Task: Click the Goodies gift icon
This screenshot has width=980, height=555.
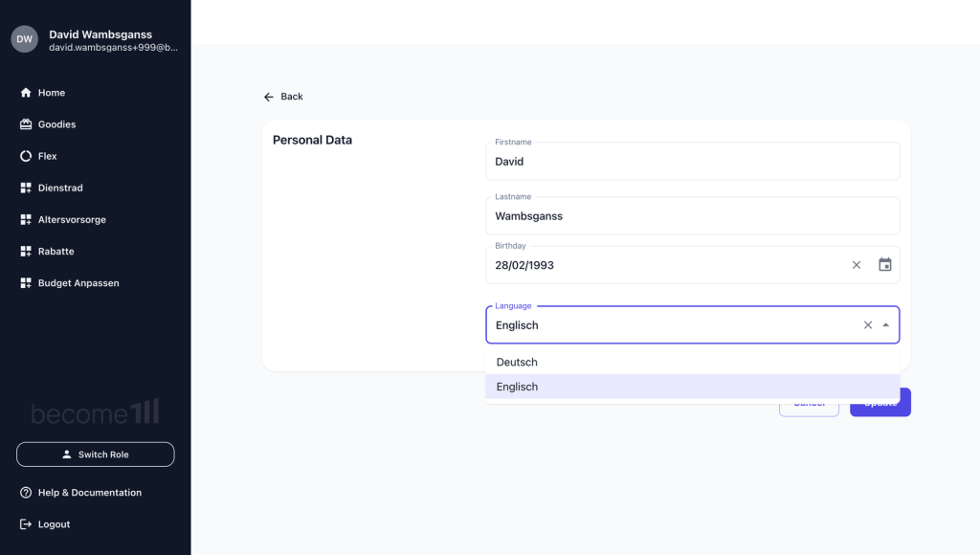Action: point(26,124)
